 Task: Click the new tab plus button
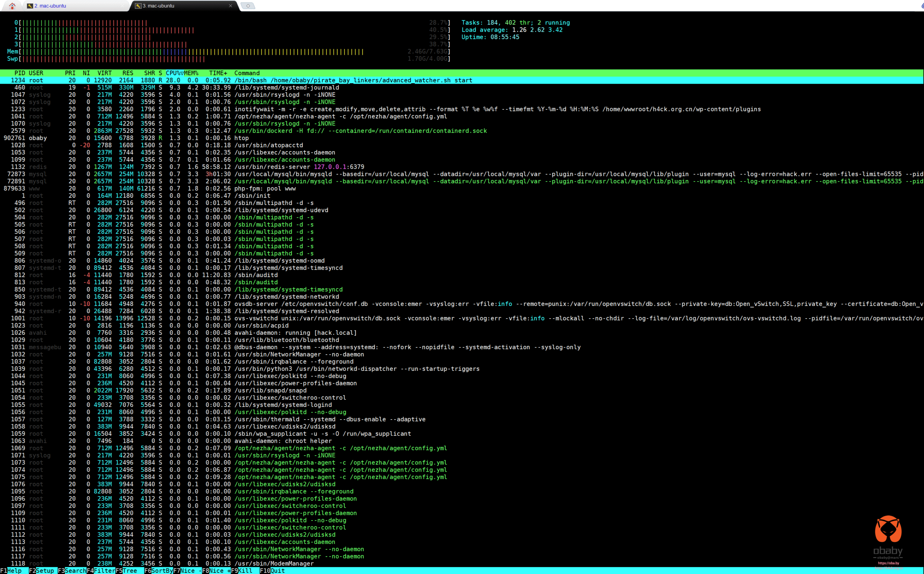click(248, 6)
